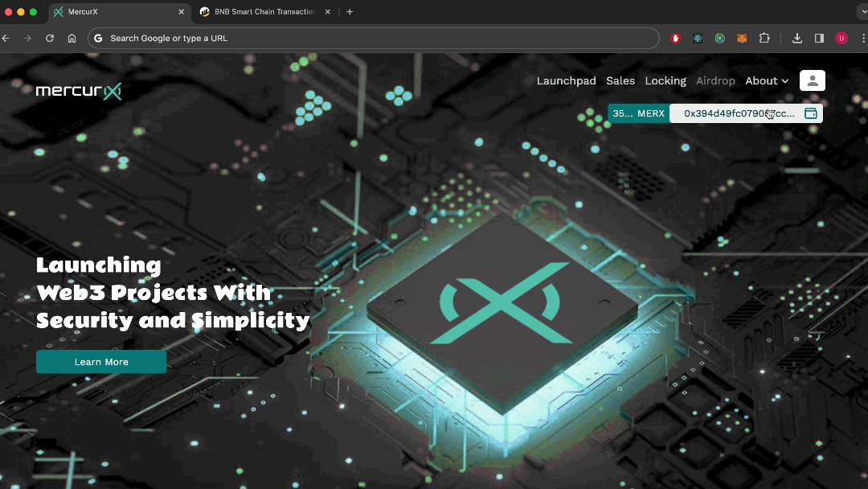
Task: Go back with the browser back arrow
Action: pos(6,39)
